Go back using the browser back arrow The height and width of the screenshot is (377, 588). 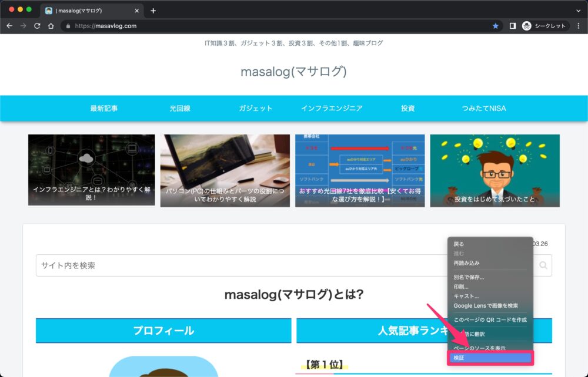click(9, 26)
